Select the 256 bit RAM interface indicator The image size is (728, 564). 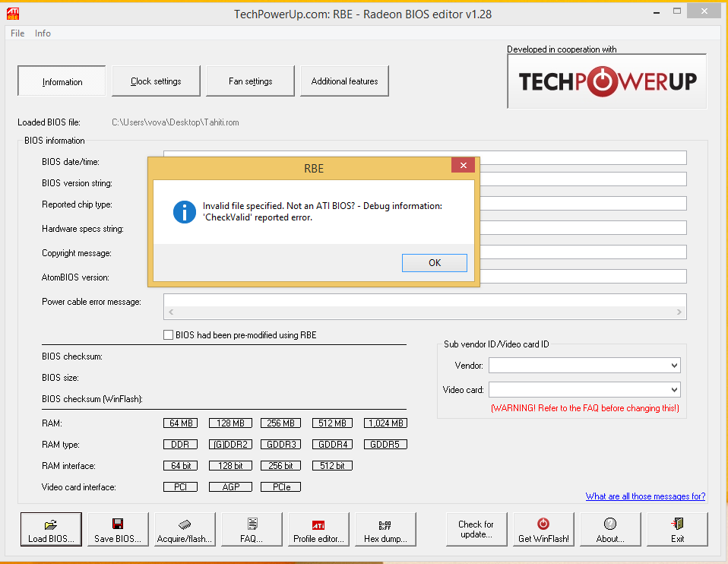(x=281, y=465)
